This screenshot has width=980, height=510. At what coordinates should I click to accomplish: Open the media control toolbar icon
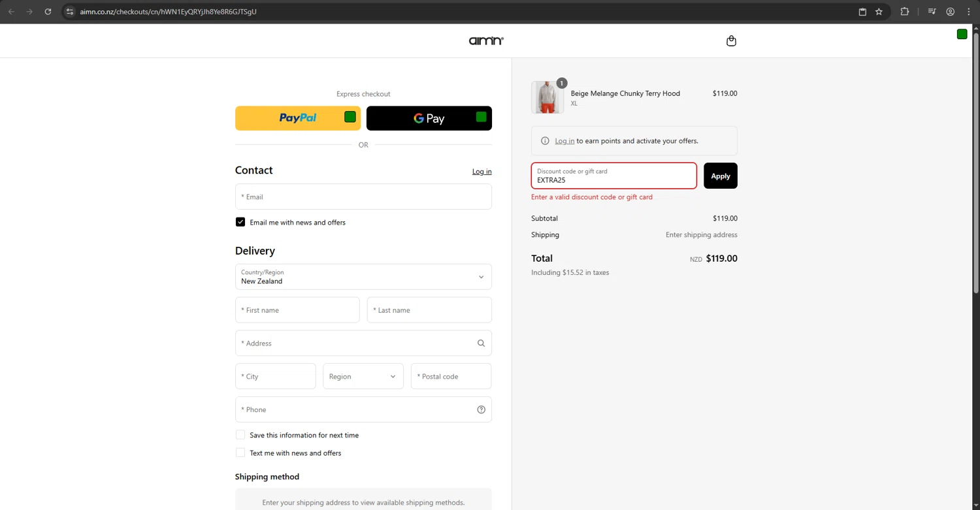tap(932, 12)
